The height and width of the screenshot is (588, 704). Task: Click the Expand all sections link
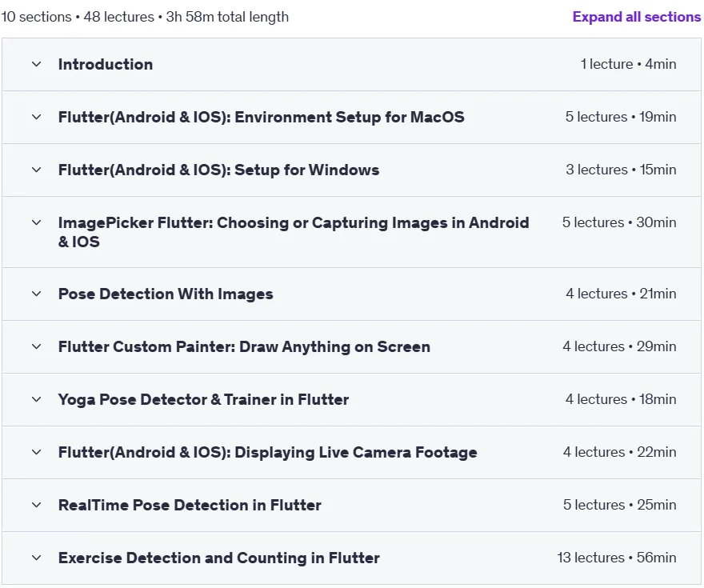click(x=636, y=17)
